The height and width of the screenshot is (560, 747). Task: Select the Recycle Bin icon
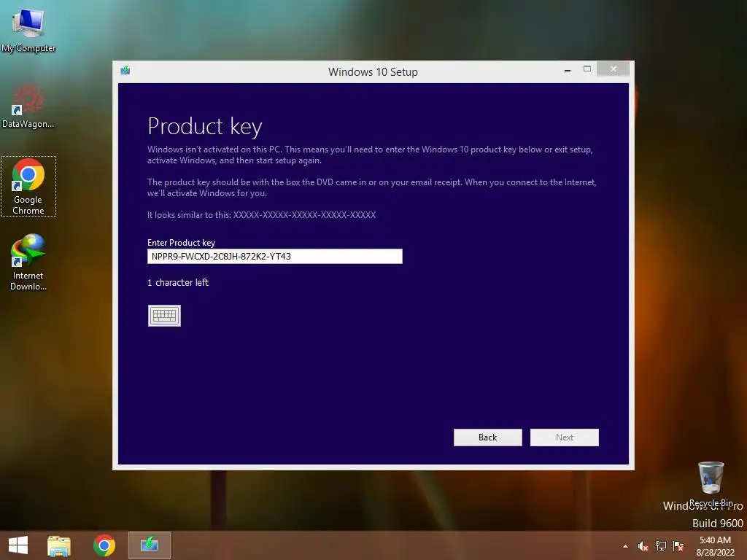(711, 484)
